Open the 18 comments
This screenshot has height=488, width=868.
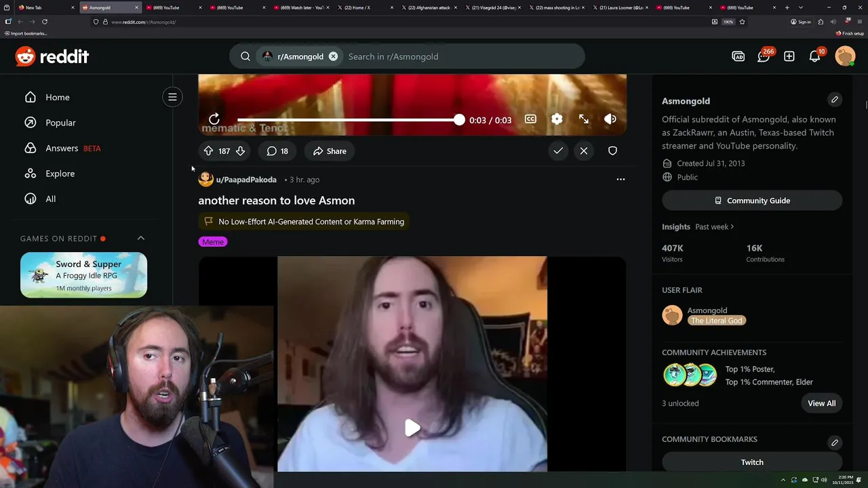[277, 151]
